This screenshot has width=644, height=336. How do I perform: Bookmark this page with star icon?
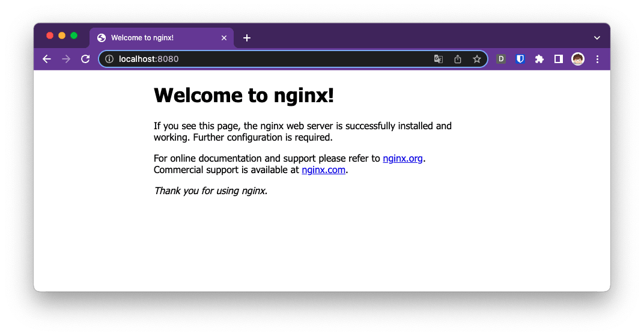point(477,59)
